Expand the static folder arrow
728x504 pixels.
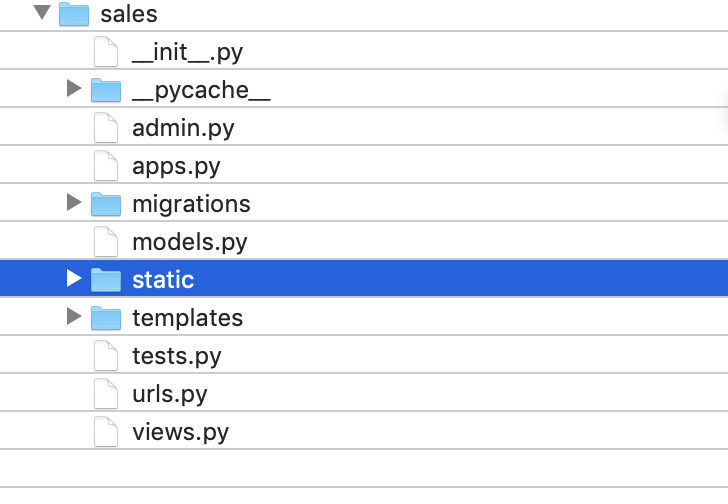74,278
